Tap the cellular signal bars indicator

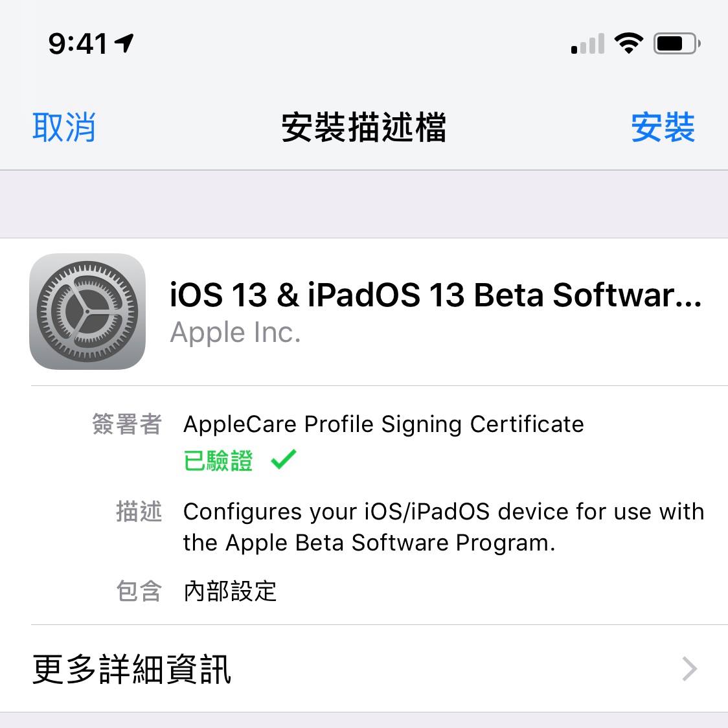tap(587, 44)
